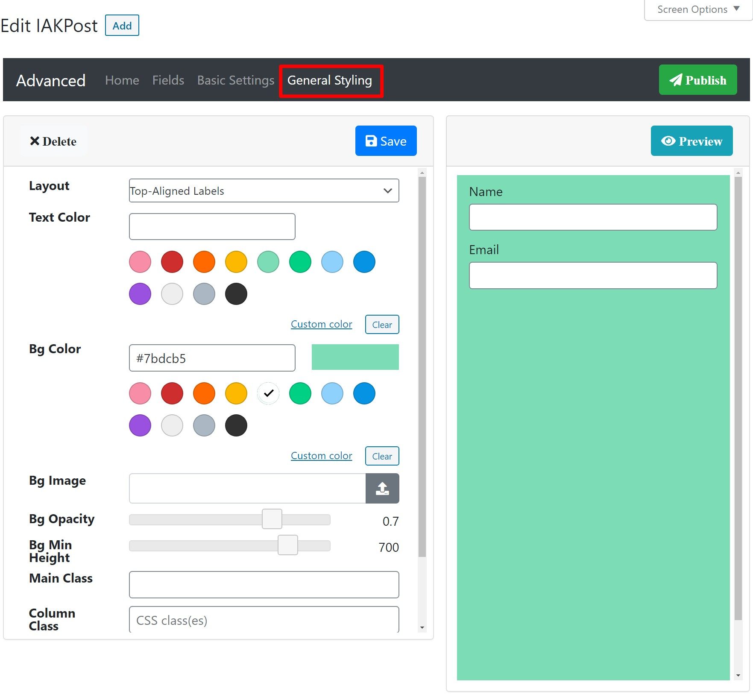Pick yellow swatch for Bg Color
The image size is (753, 700).
(x=236, y=393)
